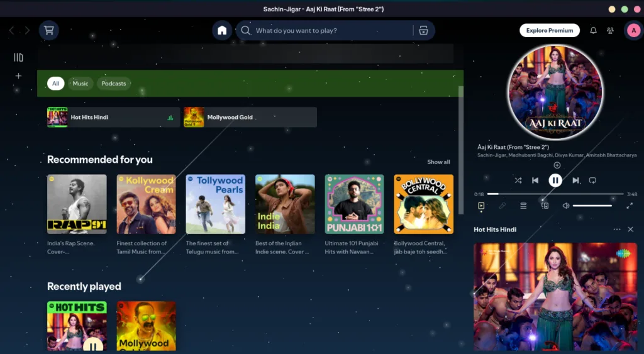644x354 pixels.
Task: Click Show all for Recommended for you
Action: (x=438, y=162)
